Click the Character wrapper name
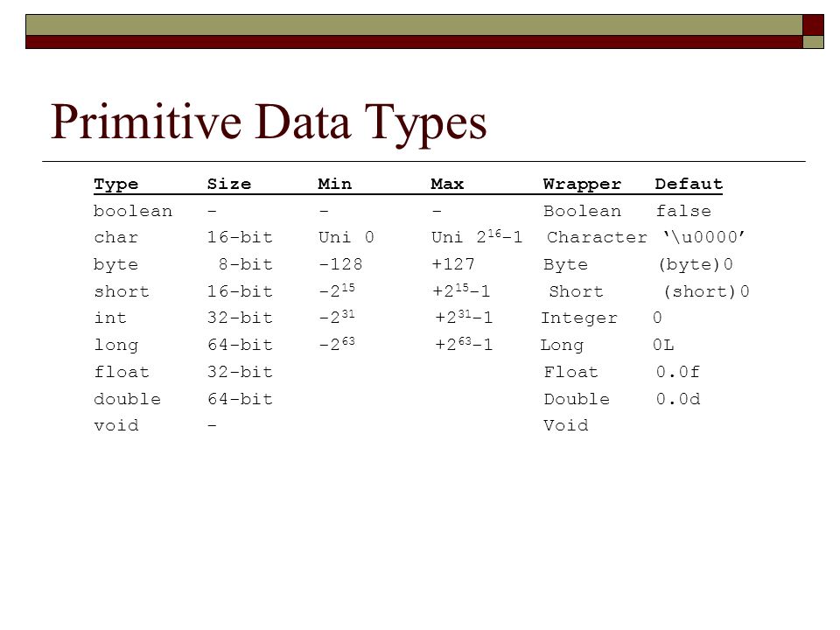Screen dimensions: 840x630 coord(597,237)
